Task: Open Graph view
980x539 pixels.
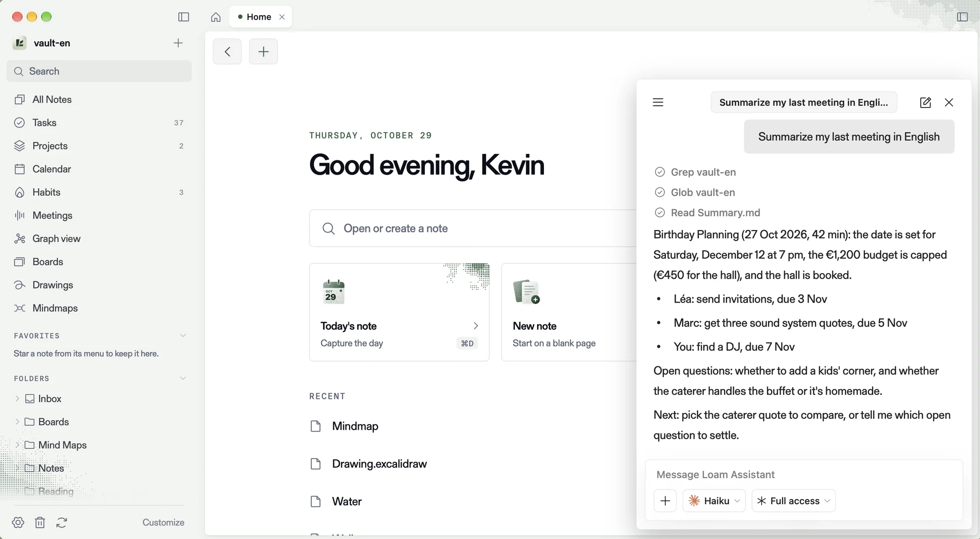Action: tap(99, 238)
